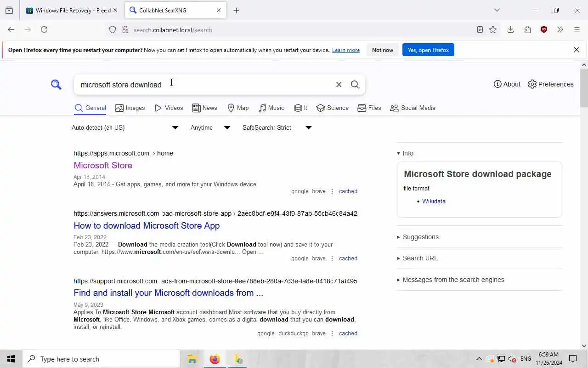588x368 pixels.
Task: Click the Windows taskbar search box
Action: point(101,359)
